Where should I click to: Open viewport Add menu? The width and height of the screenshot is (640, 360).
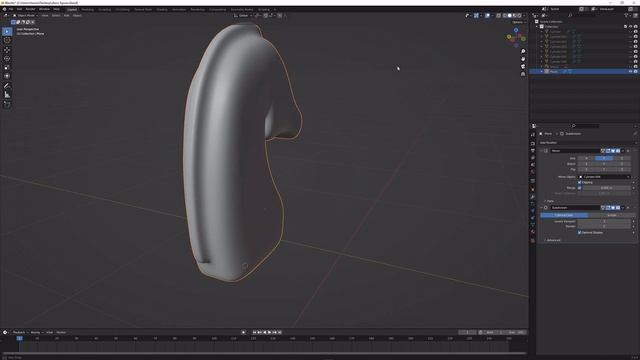click(66, 16)
